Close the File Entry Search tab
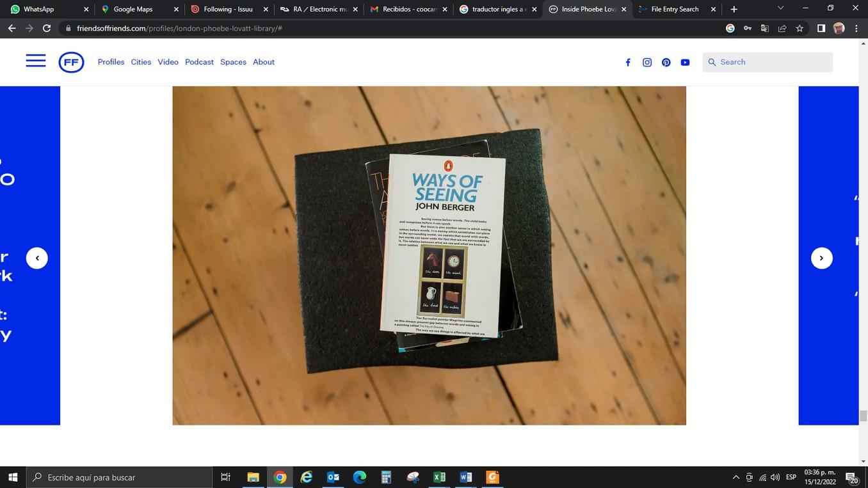Image resolution: width=868 pixels, height=488 pixels. coord(713,10)
